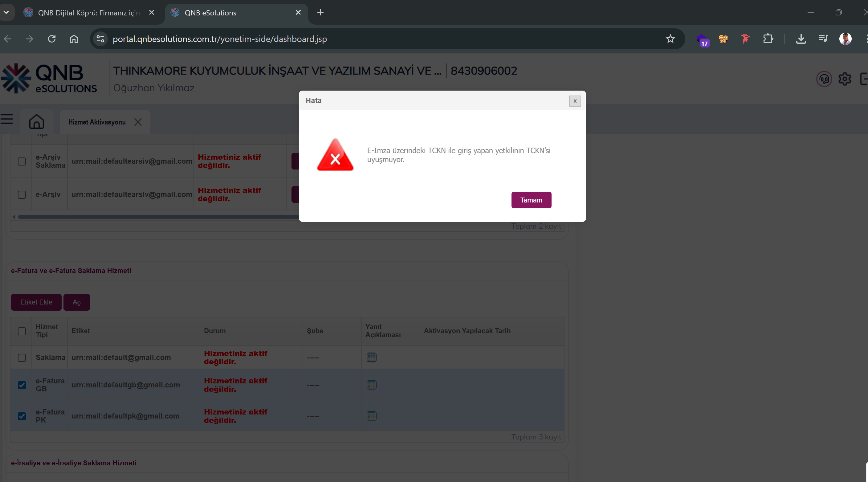Uncheck the e-Fatura PK row checkbox
This screenshot has height=482, width=868.
click(22, 416)
